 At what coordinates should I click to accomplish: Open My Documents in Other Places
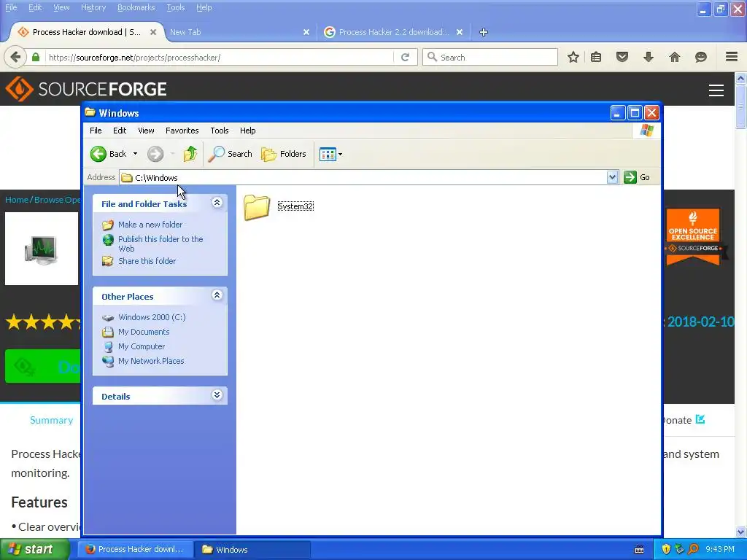coord(144,332)
